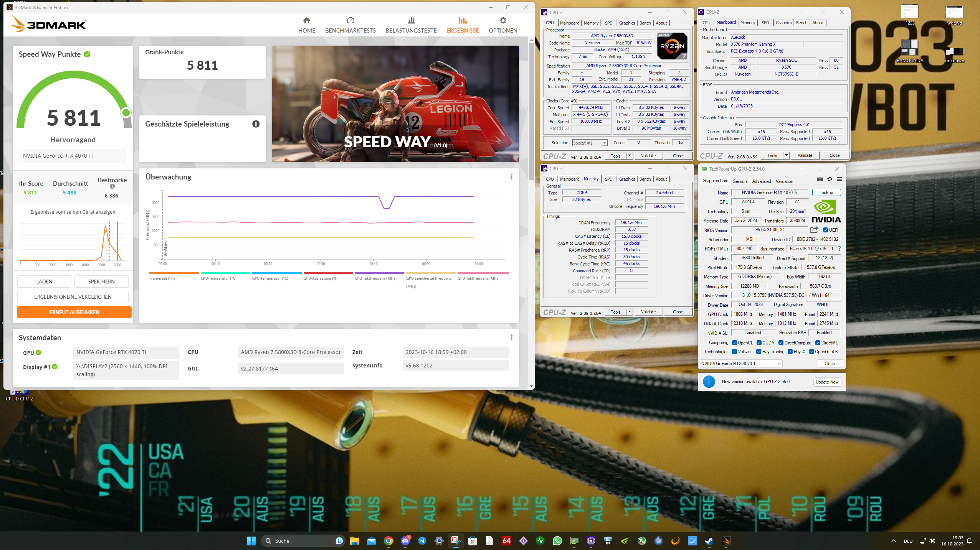This screenshot has width=980, height=550.
Task: Click the GPU-Z refresh icon
Action: coord(830,179)
